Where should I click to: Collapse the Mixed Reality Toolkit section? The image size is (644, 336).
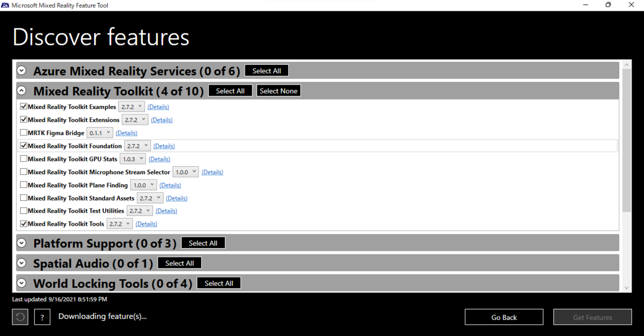[x=21, y=91]
